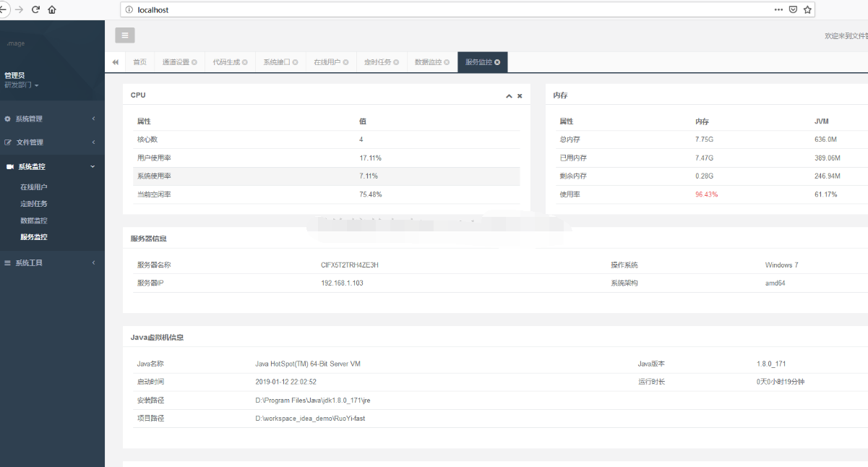
Task: Close the 定时任务 tab
Action: pos(396,62)
